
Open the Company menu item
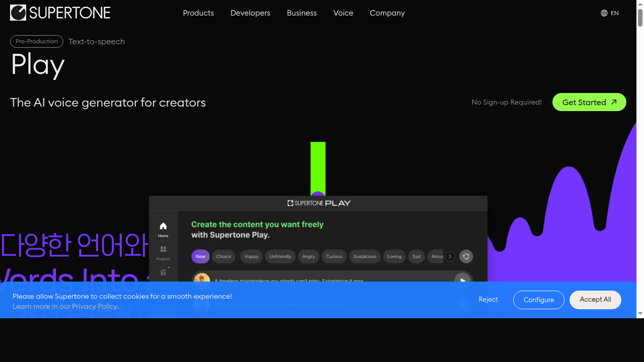pos(387,13)
